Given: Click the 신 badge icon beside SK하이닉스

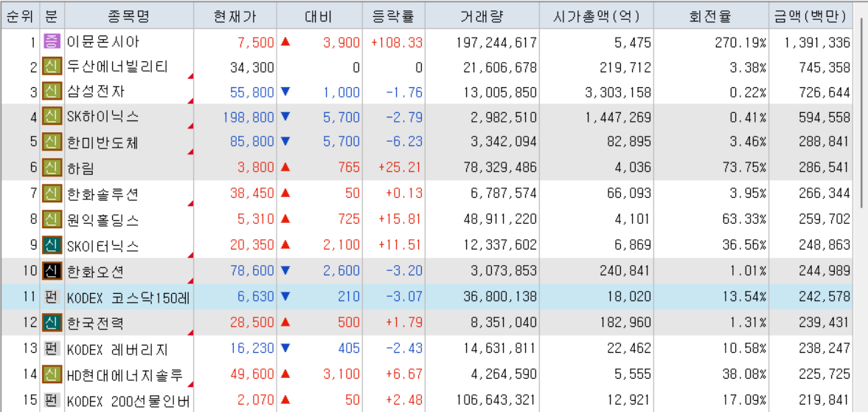Looking at the screenshot, I should tap(51, 117).
